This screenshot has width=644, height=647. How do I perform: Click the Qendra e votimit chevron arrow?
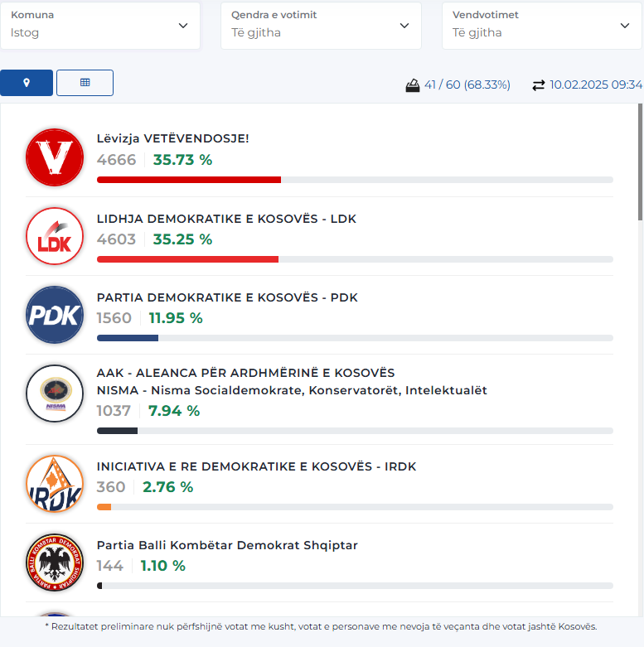404,26
